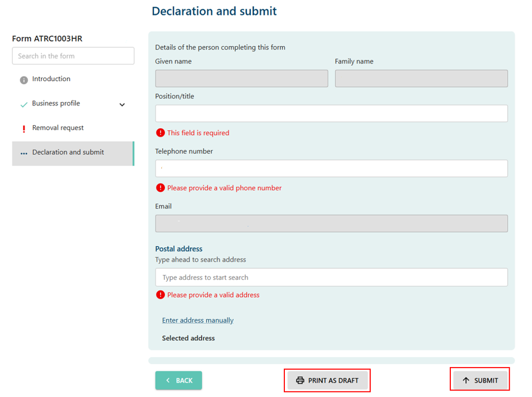
Task: Click the error icon beside phone number warning
Action: [x=160, y=188]
